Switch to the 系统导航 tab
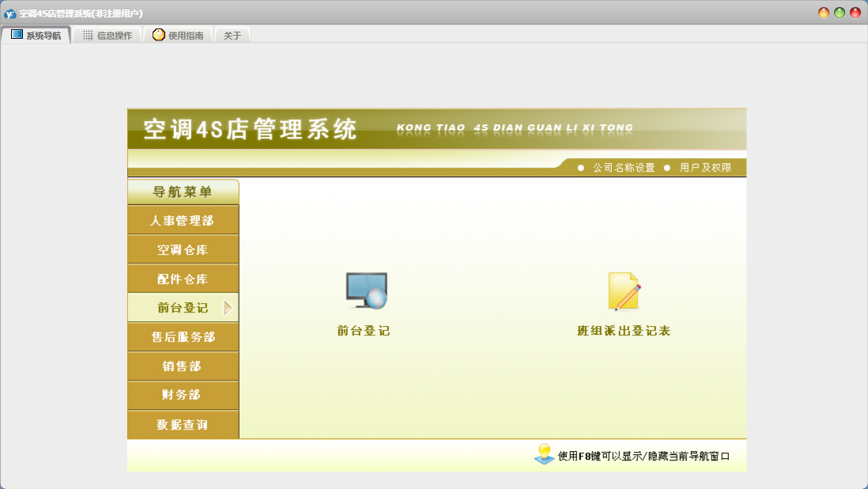This screenshot has height=489, width=868. click(36, 35)
